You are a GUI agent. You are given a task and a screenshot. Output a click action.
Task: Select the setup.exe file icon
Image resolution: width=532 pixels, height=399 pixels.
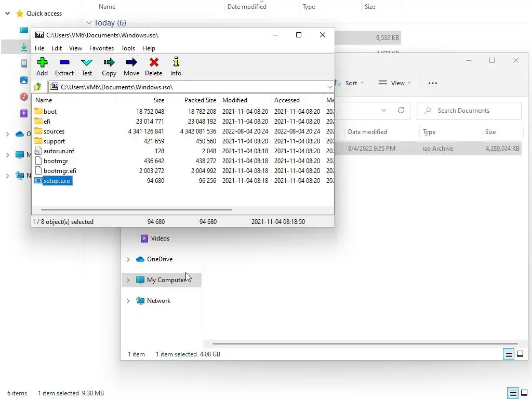(38, 180)
